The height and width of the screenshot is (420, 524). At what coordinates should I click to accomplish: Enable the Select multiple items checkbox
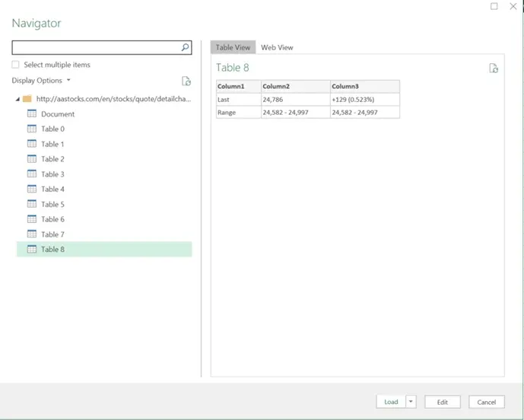[16, 65]
